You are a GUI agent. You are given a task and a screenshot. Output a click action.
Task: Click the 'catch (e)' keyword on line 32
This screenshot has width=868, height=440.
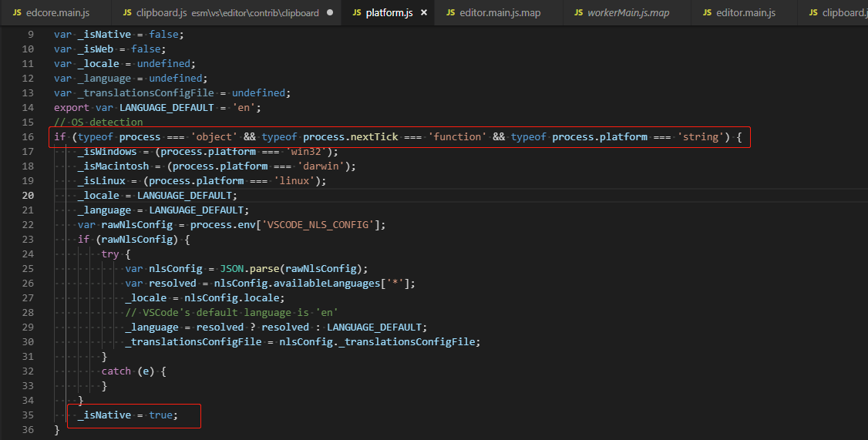128,371
